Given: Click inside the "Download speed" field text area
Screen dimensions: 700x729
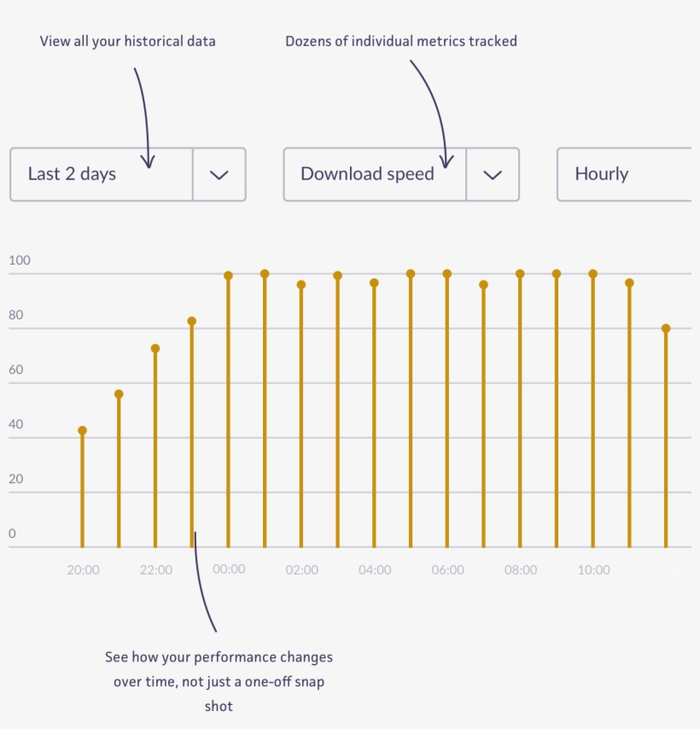Looking at the screenshot, I should click(367, 174).
